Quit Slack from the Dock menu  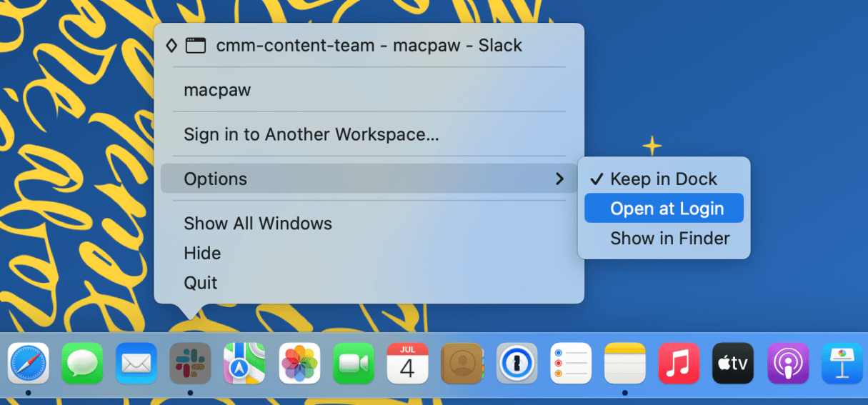tap(369, 283)
